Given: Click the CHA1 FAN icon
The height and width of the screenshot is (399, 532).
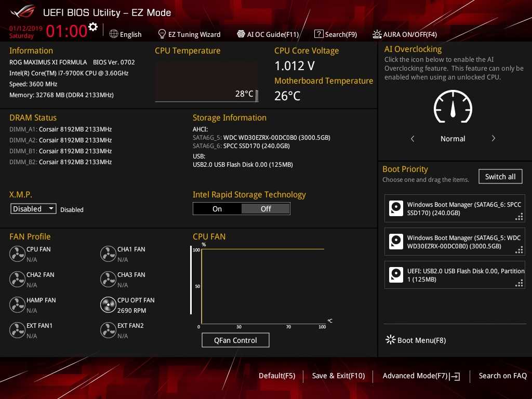Looking at the screenshot, I should click(108, 254).
